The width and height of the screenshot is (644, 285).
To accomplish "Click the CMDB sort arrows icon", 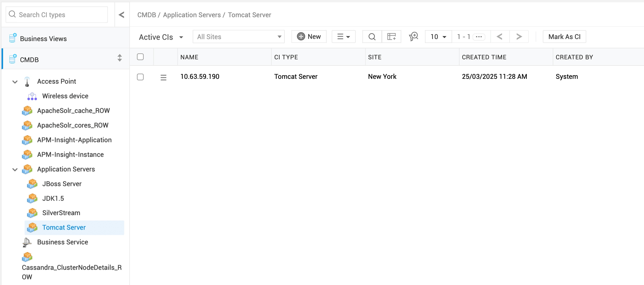I will [x=120, y=58].
